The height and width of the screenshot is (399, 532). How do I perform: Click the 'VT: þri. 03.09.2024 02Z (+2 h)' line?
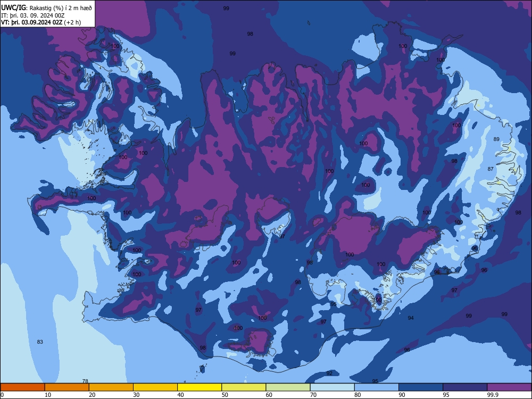[41, 22]
